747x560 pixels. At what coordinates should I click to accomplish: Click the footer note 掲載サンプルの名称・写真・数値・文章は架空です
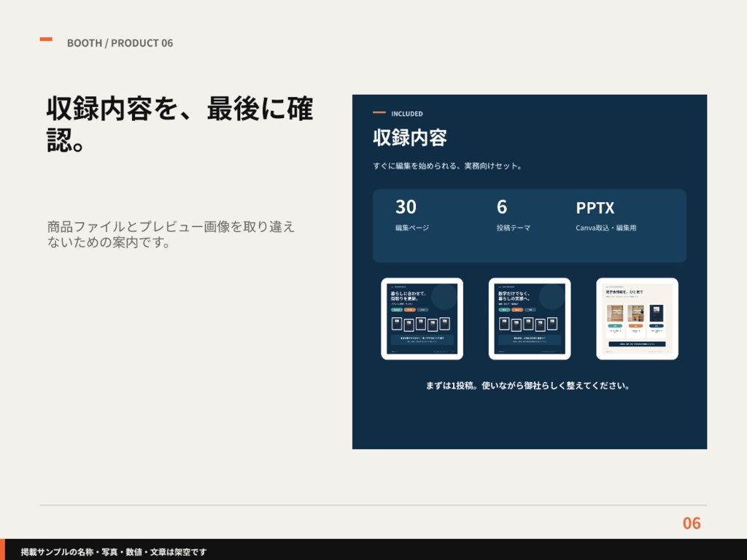pos(114,551)
